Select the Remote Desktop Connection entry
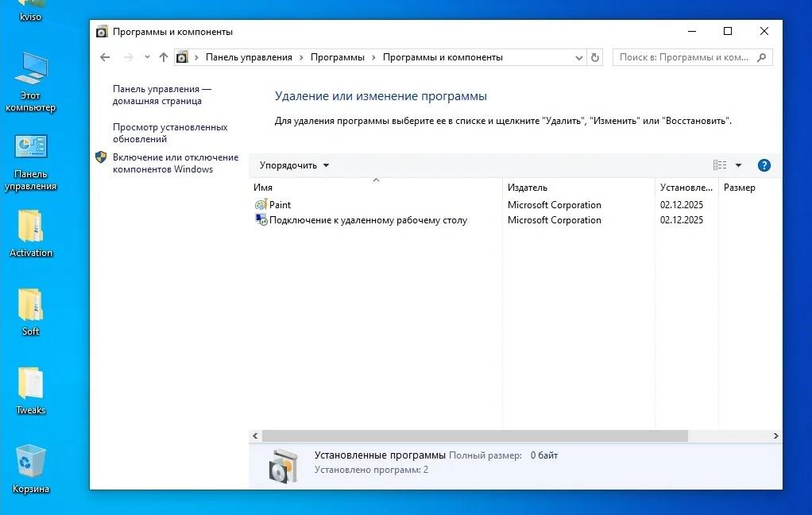 (368, 220)
